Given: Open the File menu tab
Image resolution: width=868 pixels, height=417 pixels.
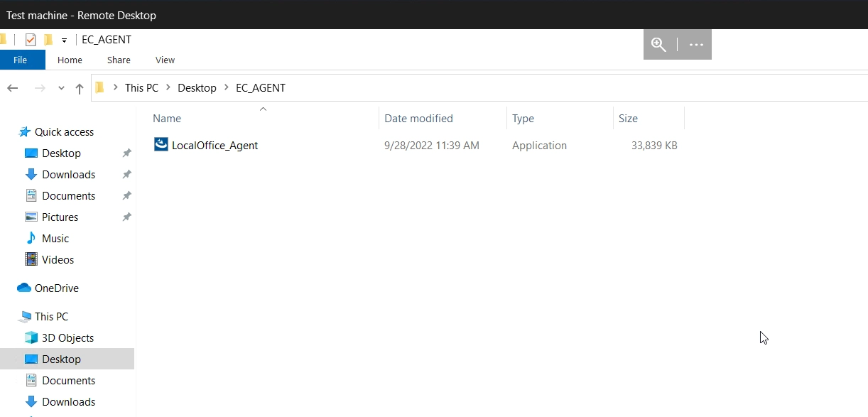Looking at the screenshot, I should pyautogui.click(x=21, y=60).
